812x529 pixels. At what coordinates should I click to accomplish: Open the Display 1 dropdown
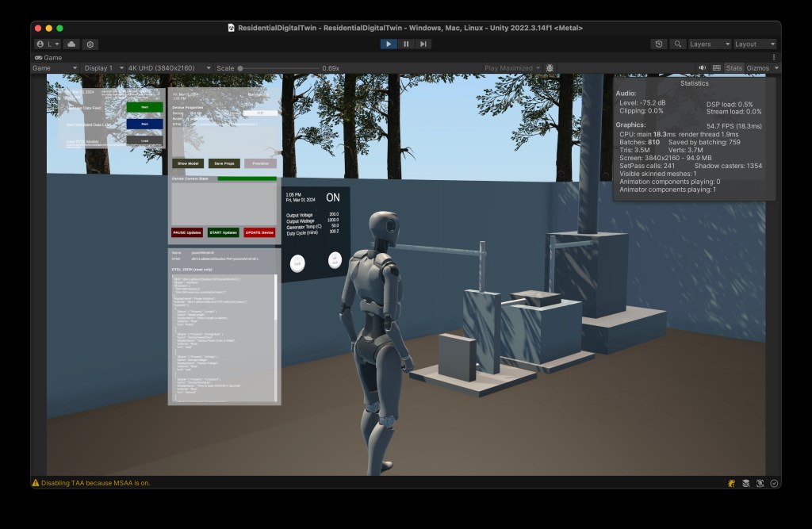coord(102,68)
